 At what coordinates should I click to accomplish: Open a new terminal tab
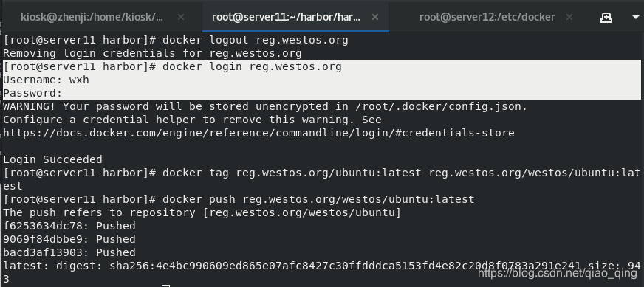click(606, 17)
